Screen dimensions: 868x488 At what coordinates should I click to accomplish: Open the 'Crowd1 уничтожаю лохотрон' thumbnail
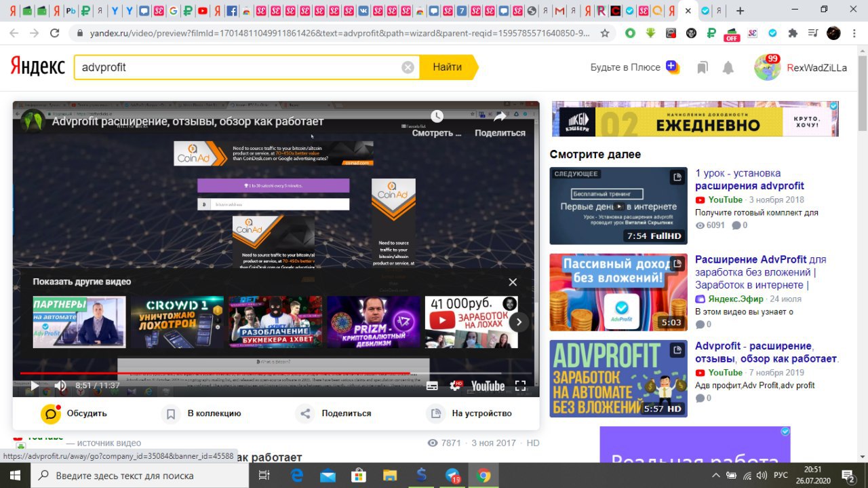click(x=177, y=322)
